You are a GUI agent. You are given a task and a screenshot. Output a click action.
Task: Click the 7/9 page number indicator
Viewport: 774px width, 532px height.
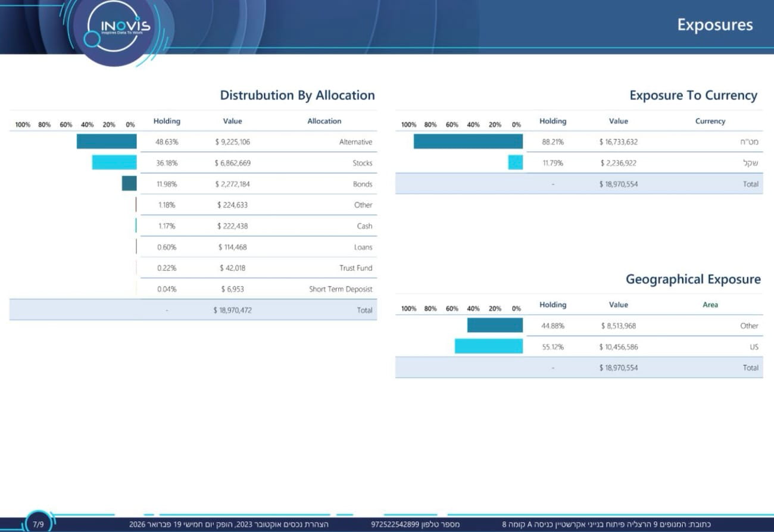tap(39, 524)
